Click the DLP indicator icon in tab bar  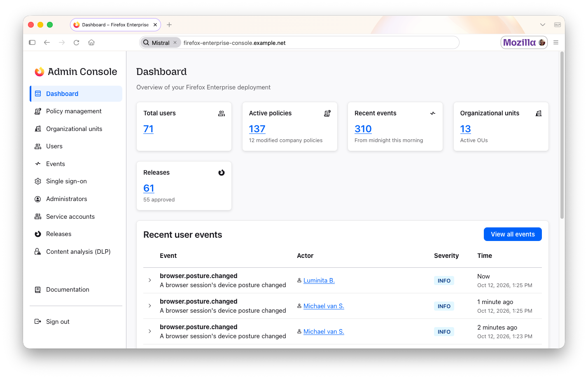(x=558, y=25)
